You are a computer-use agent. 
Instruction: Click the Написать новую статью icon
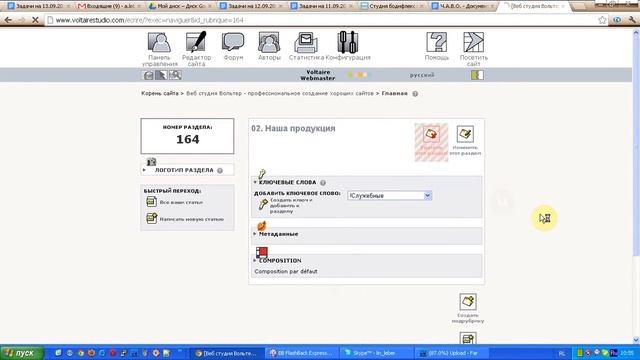pyautogui.click(x=151, y=218)
